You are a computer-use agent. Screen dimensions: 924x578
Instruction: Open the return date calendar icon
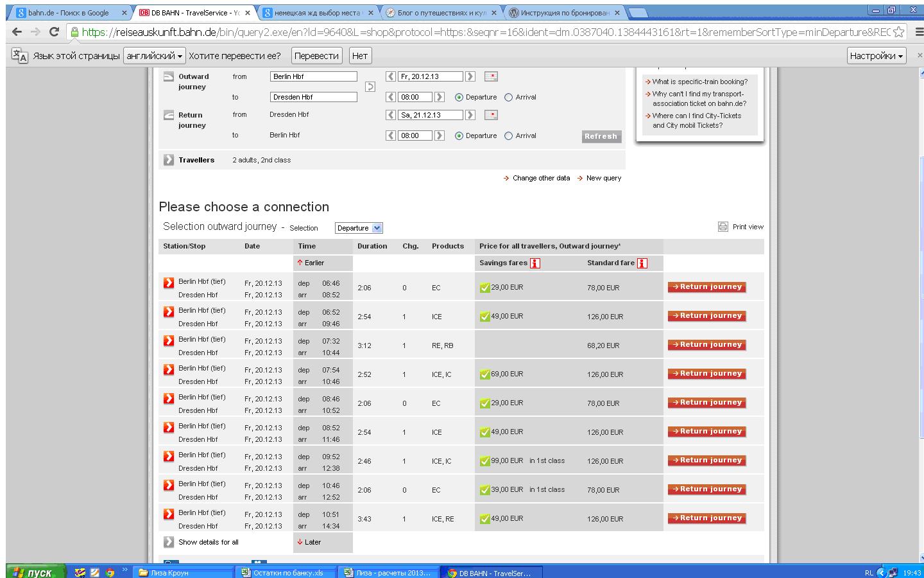tap(491, 115)
